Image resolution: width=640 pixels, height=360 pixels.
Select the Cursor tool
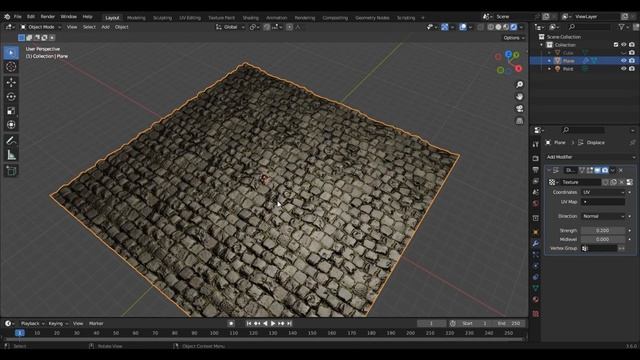(11, 67)
